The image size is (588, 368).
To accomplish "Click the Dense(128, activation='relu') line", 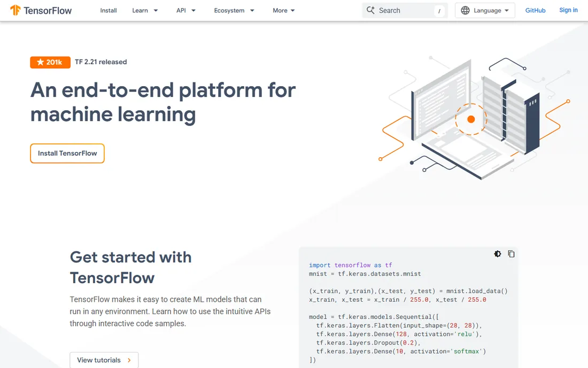I will (x=399, y=334).
